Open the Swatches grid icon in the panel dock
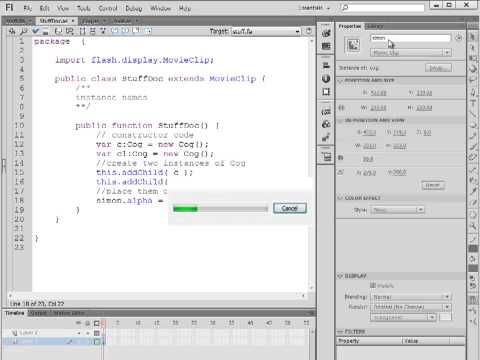The image size is (480, 360). point(326,46)
